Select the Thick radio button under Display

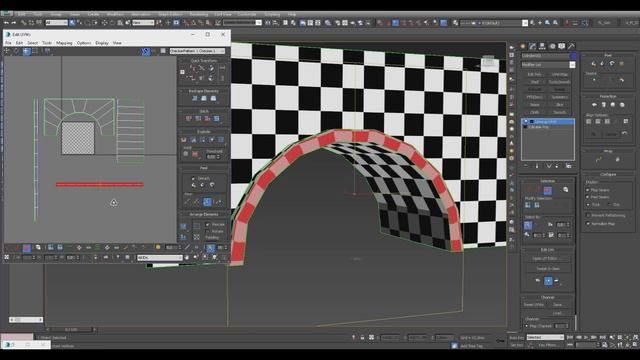point(588,204)
